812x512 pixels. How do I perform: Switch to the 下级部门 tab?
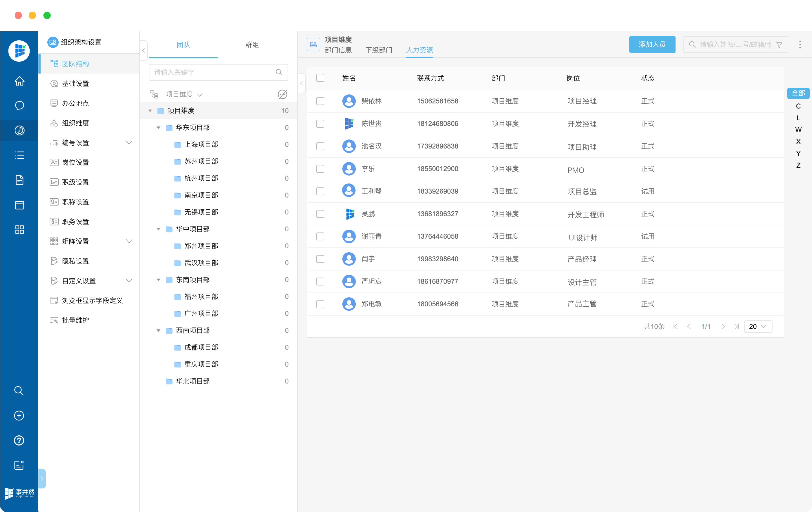tap(379, 50)
